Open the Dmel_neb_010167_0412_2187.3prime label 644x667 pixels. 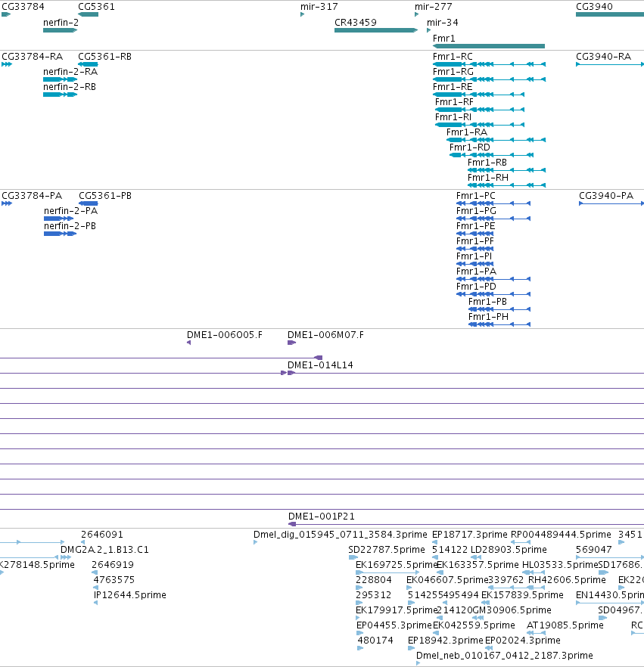coord(505,656)
